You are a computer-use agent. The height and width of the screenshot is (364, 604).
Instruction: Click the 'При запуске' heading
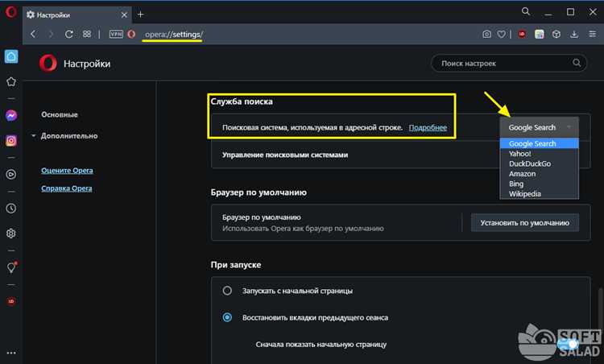point(236,265)
